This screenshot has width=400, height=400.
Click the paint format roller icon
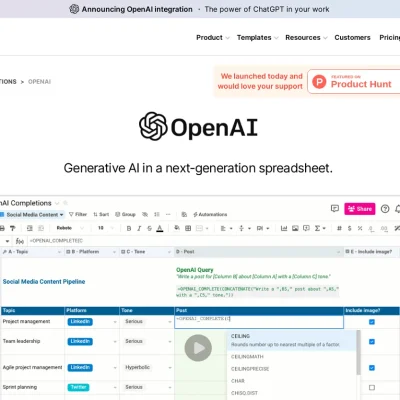coord(13,228)
